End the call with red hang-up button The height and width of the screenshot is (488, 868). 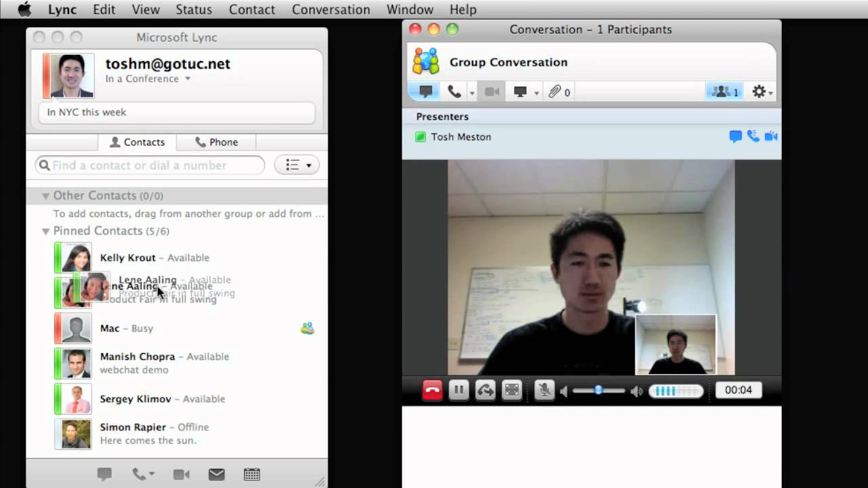432,390
